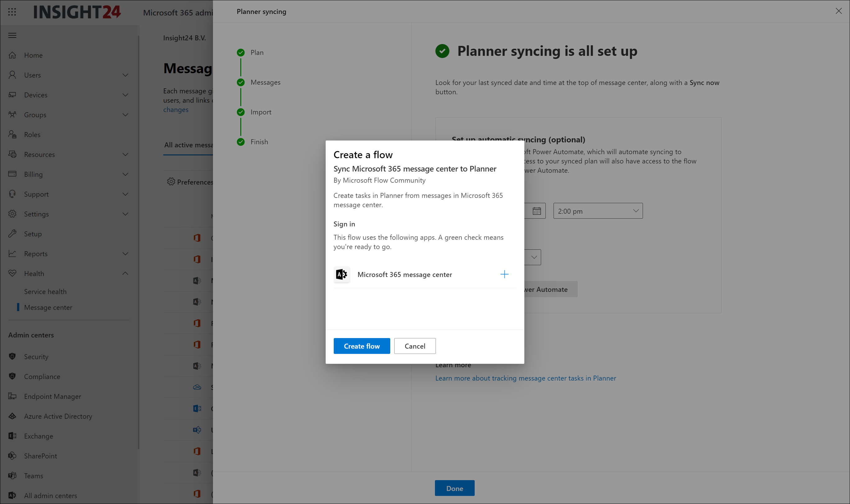850x504 pixels.
Task: Click the Done button
Action: click(454, 488)
